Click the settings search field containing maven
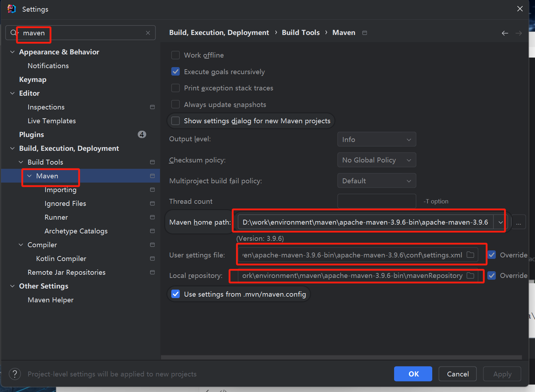The height and width of the screenshot is (392, 535). (x=81, y=33)
